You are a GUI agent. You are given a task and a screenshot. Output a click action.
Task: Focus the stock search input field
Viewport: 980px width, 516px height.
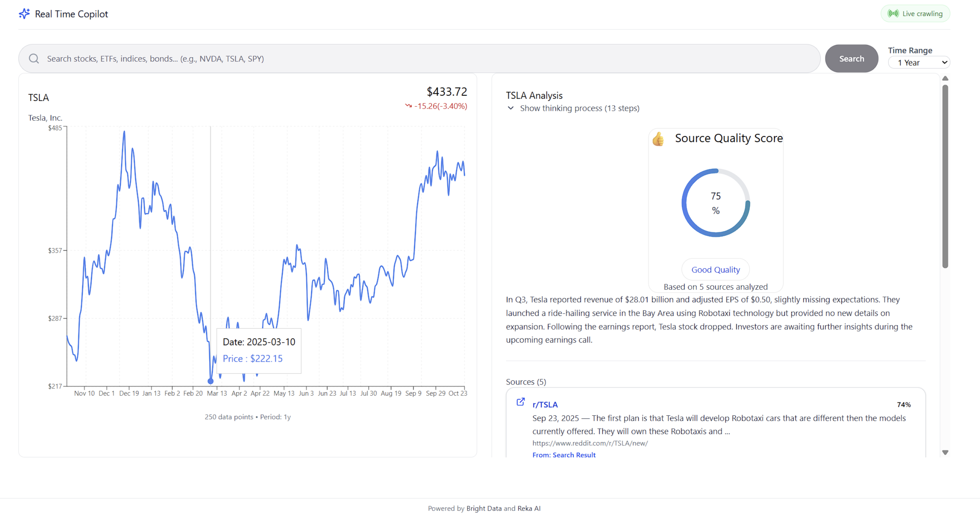[419, 59]
